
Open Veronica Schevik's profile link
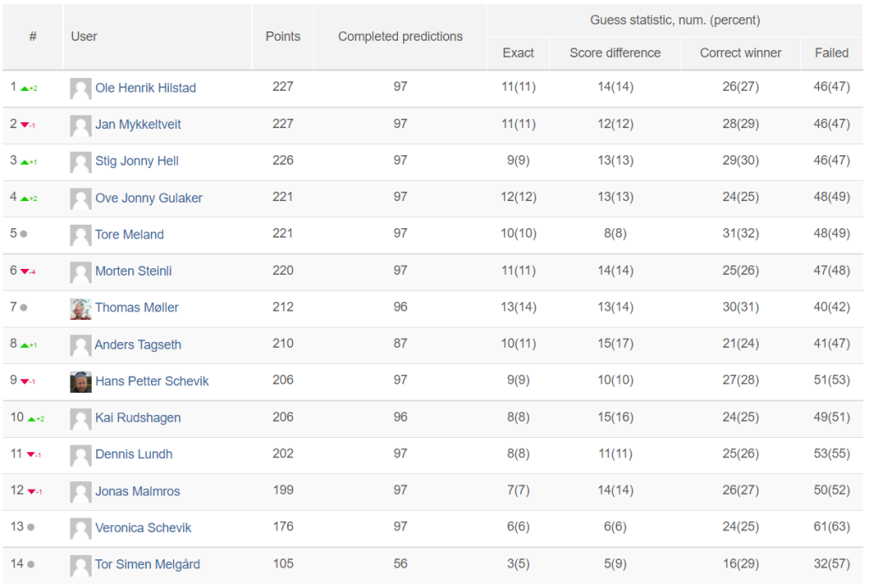click(x=143, y=528)
